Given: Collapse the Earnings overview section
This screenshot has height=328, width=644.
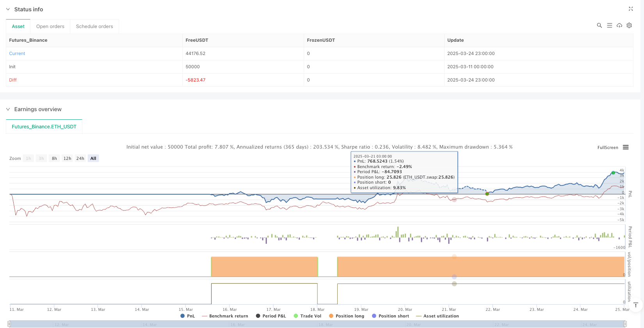Looking at the screenshot, I should coord(8,110).
